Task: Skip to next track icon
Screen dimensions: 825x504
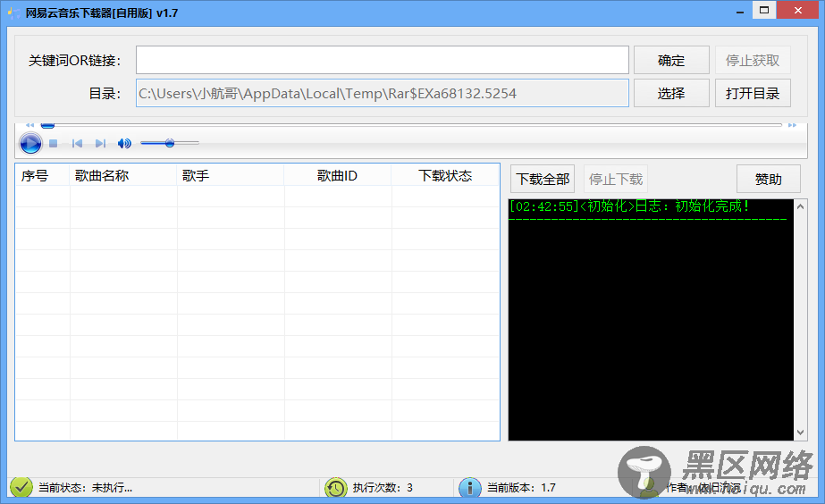Action: pos(100,143)
